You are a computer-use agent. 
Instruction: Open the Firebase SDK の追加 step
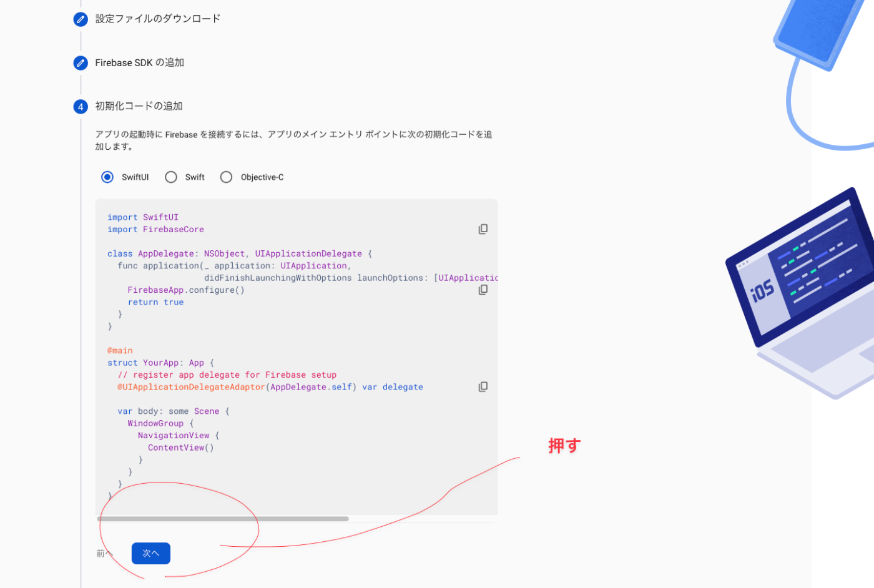click(140, 62)
